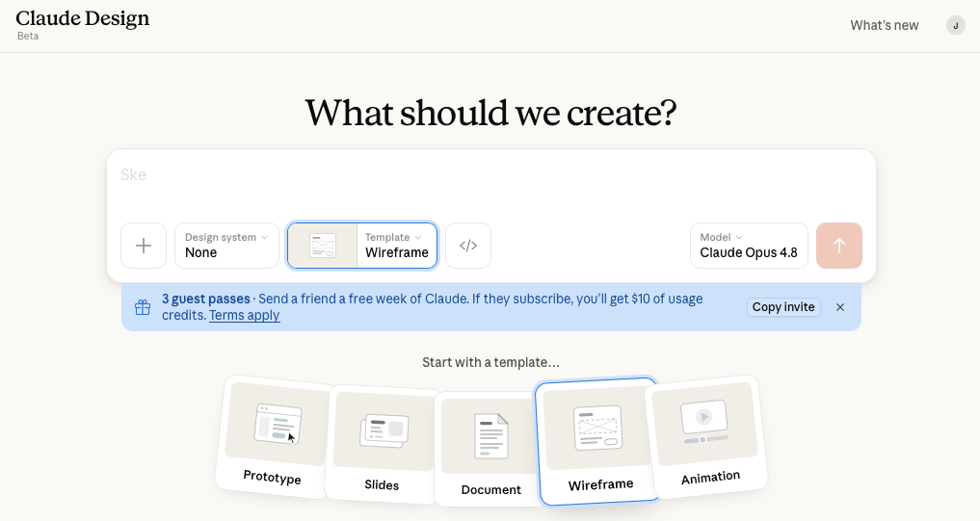This screenshot has height=521, width=980.
Task: Select the Wireframe template card
Action: point(598,440)
